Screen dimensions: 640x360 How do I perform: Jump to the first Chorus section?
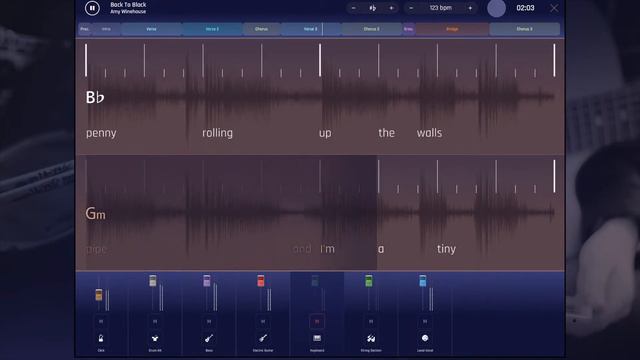pyautogui.click(x=261, y=29)
